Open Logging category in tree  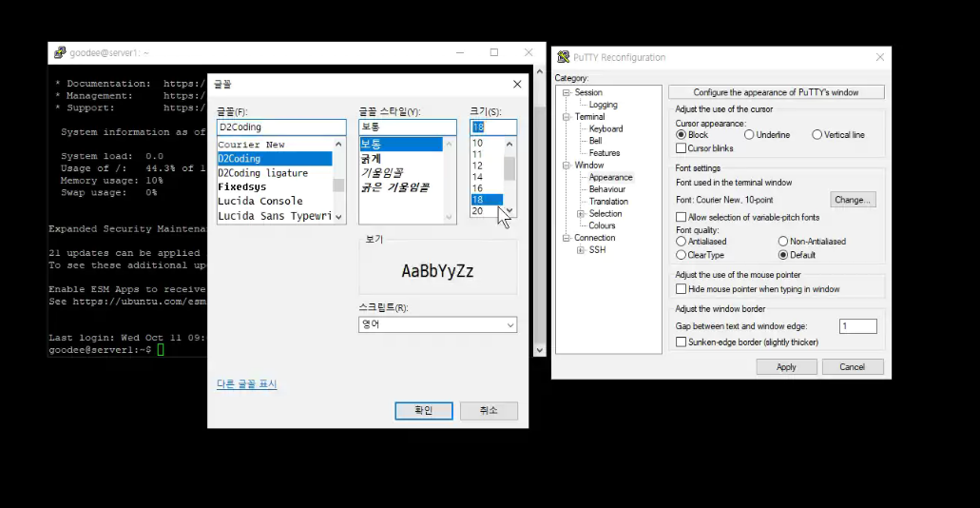603,105
